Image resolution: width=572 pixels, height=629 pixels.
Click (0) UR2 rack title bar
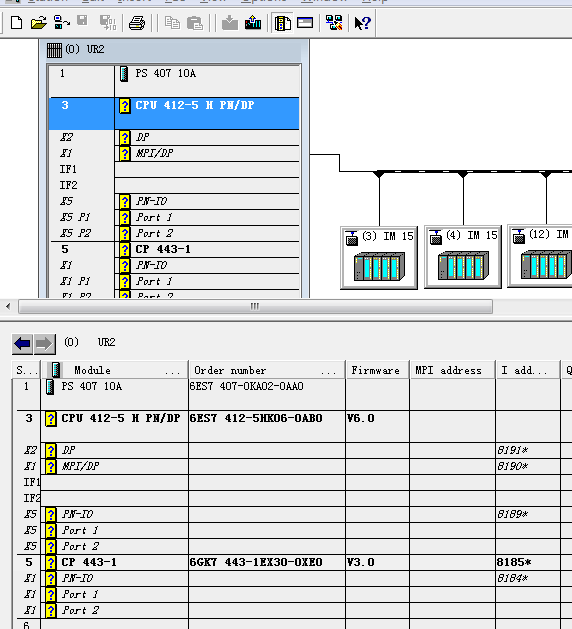click(x=174, y=50)
